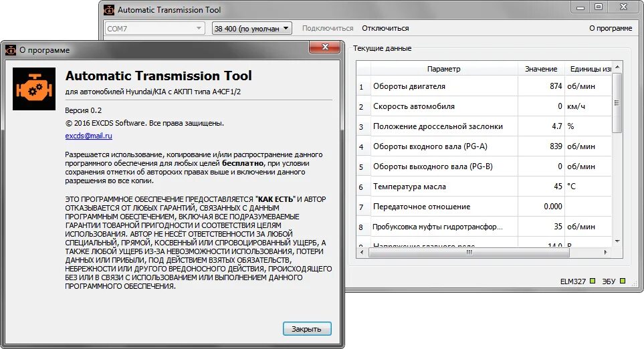The width and height of the screenshot is (644, 349).
Task: Close the О программе dialog
Action: point(324,47)
